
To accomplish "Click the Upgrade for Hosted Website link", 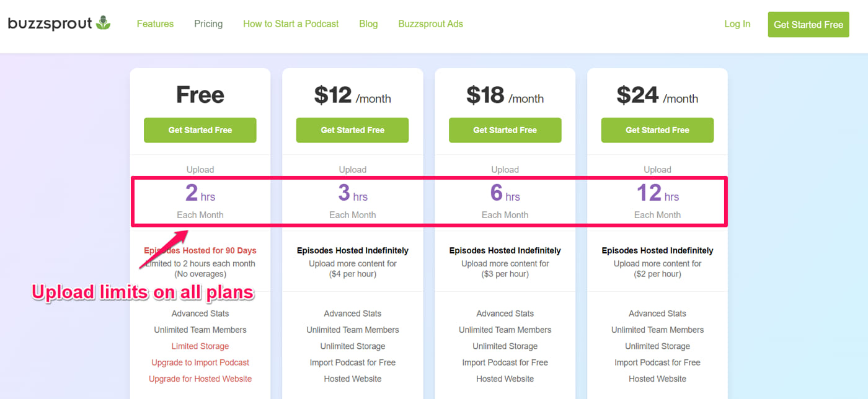I will [x=200, y=378].
